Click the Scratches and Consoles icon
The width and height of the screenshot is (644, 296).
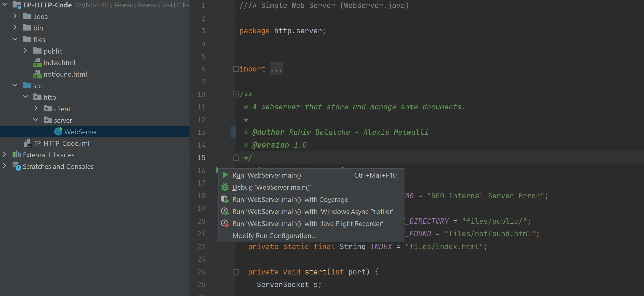(x=17, y=167)
